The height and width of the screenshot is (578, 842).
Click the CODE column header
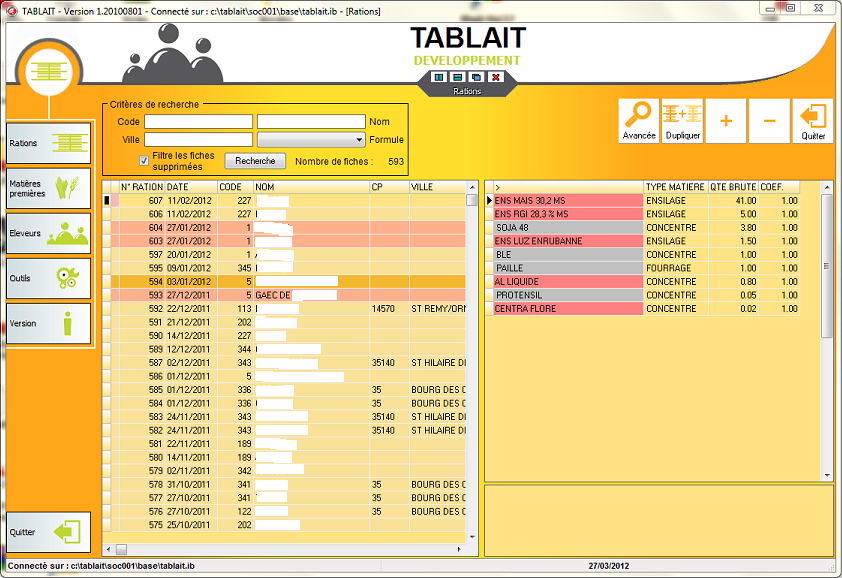click(235, 187)
